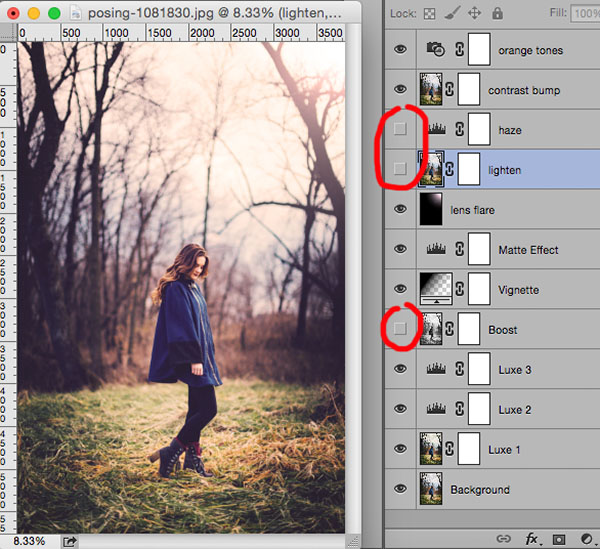
Task: Click mask link icon on Boost layer
Action: (450, 329)
